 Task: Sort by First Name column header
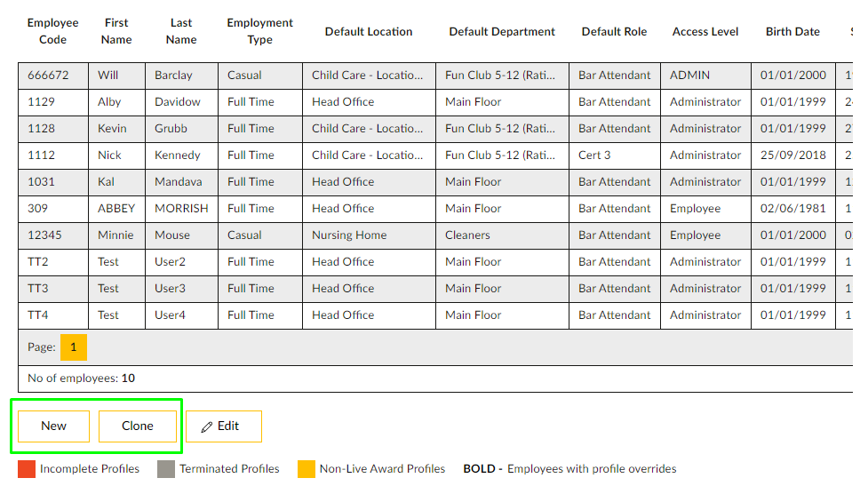coord(116,31)
